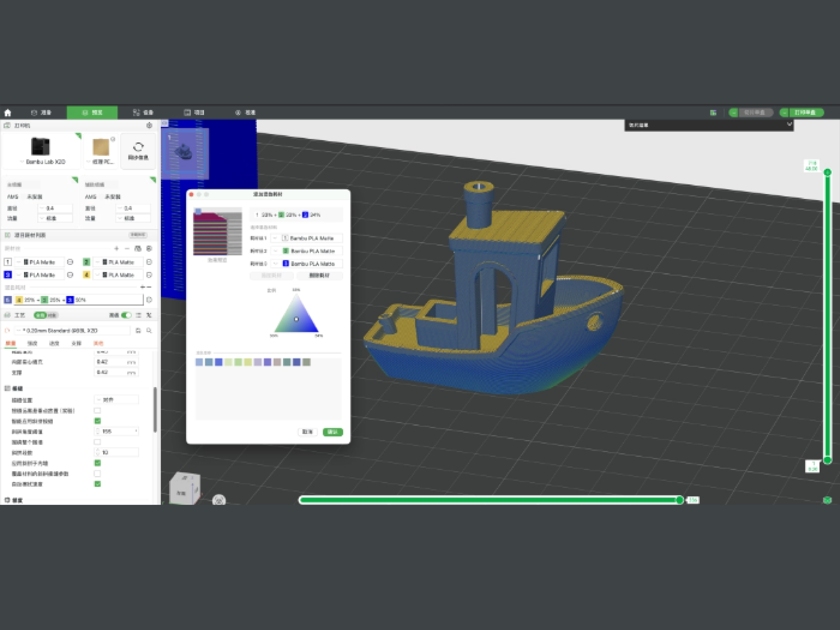The width and height of the screenshot is (840, 630).
Task: Click the horizontal layer progress slider handle
Action: [x=679, y=500]
